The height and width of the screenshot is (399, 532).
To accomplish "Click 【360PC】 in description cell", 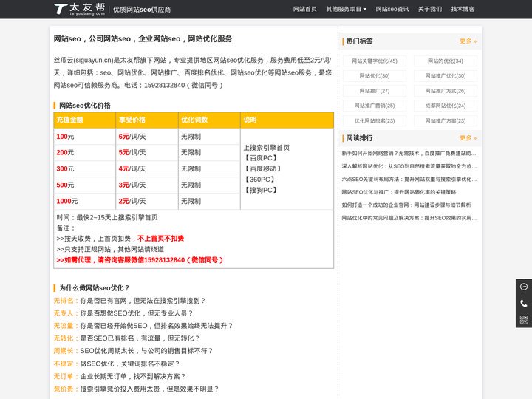I will (259, 180).
